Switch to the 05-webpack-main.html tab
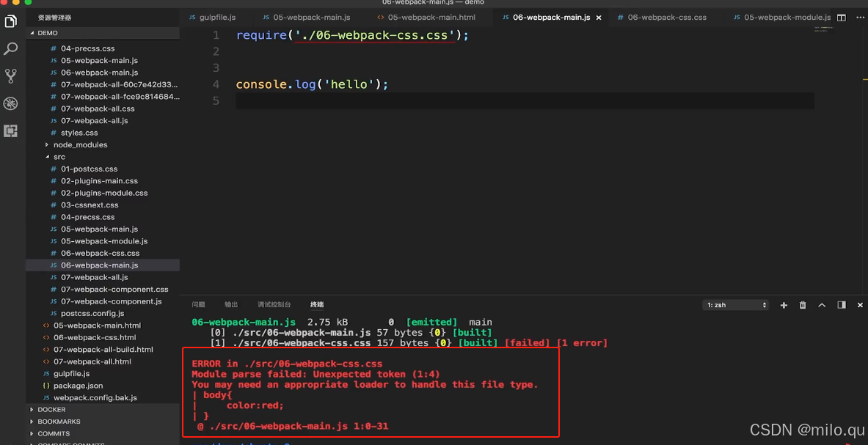 pos(426,18)
